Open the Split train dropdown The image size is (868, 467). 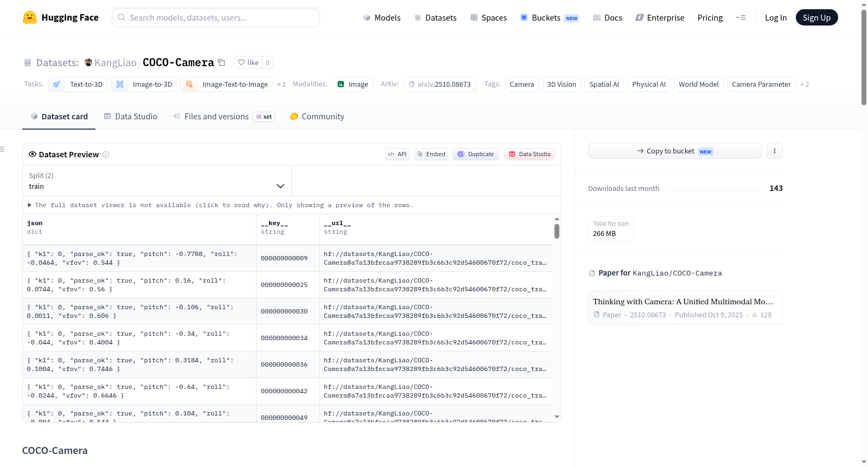pos(157,181)
